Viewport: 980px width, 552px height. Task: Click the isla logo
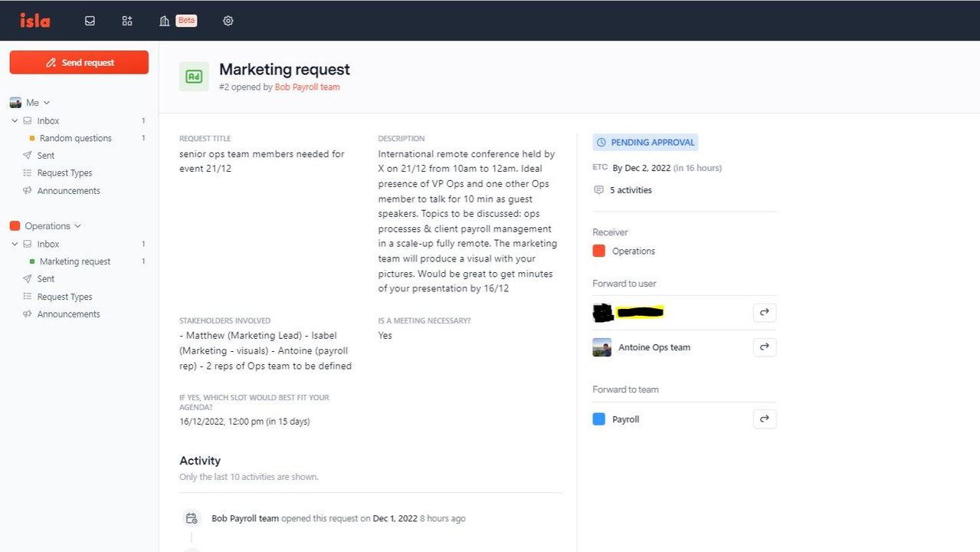(35, 21)
